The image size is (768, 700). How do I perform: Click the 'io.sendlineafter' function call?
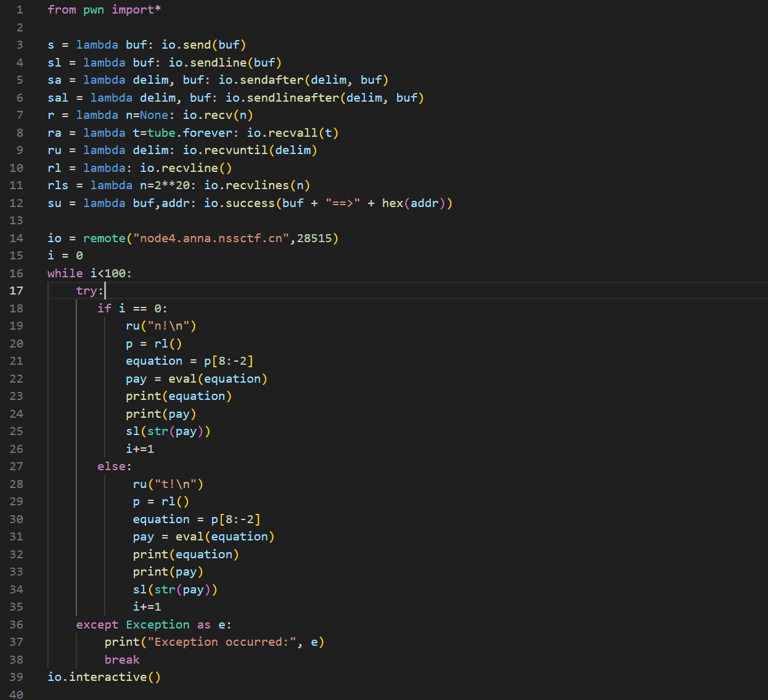click(282, 98)
